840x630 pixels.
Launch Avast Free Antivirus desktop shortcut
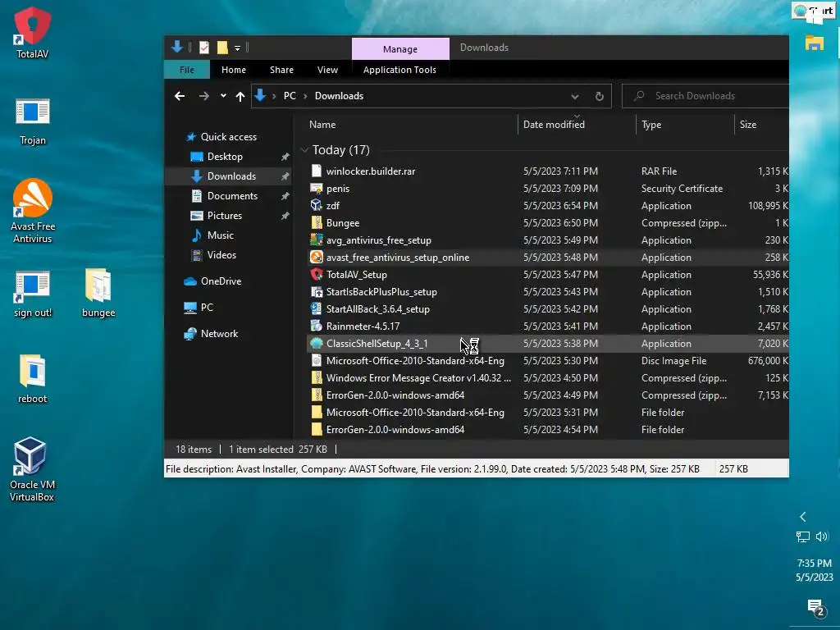point(32,211)
